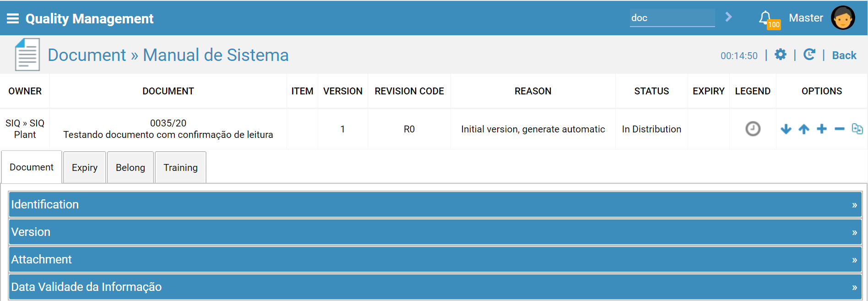Expand the Attachment section
This screenshot has width=868, height=301.
435,259
